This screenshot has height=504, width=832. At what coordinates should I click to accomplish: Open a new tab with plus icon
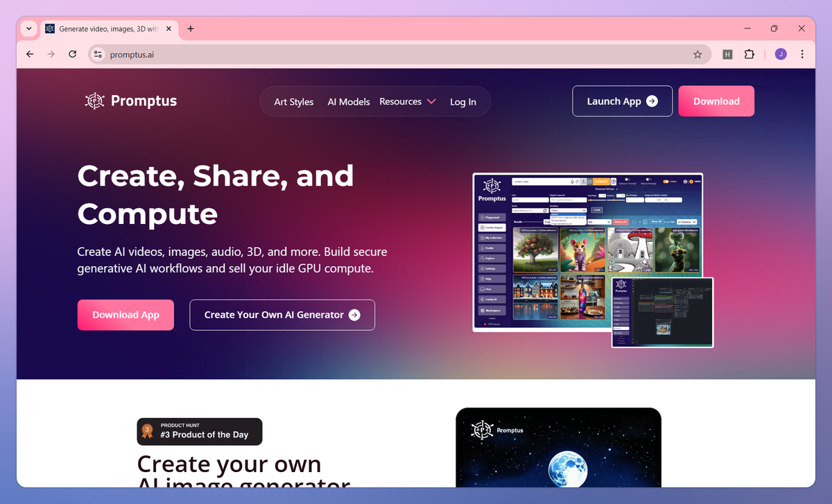pos(191,28)
